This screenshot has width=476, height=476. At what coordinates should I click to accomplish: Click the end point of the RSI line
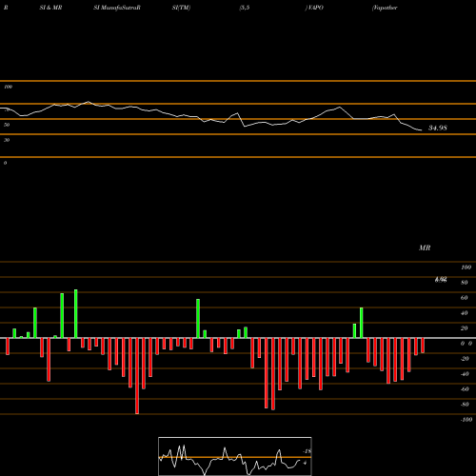point(422,130)
